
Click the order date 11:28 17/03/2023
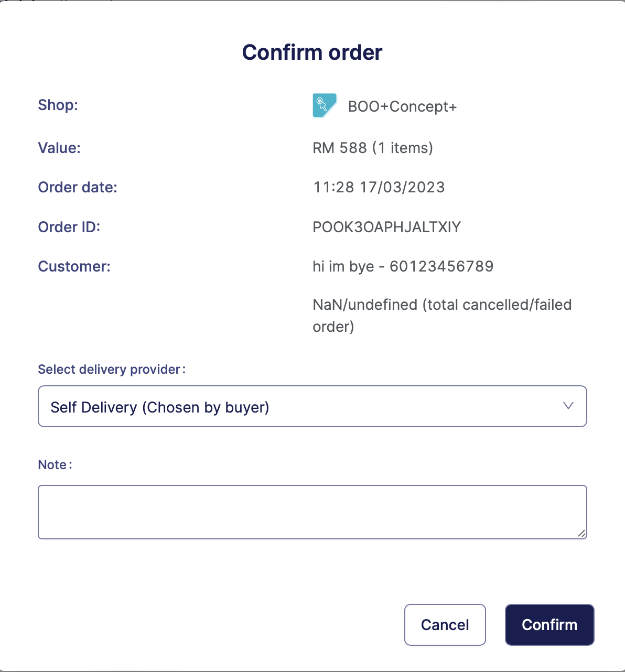[379, 187]
